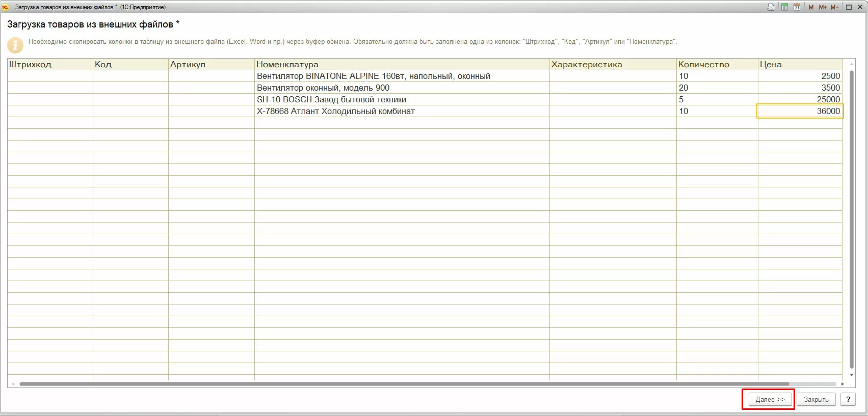Select the Номенклатура column header

click(402, 64)
